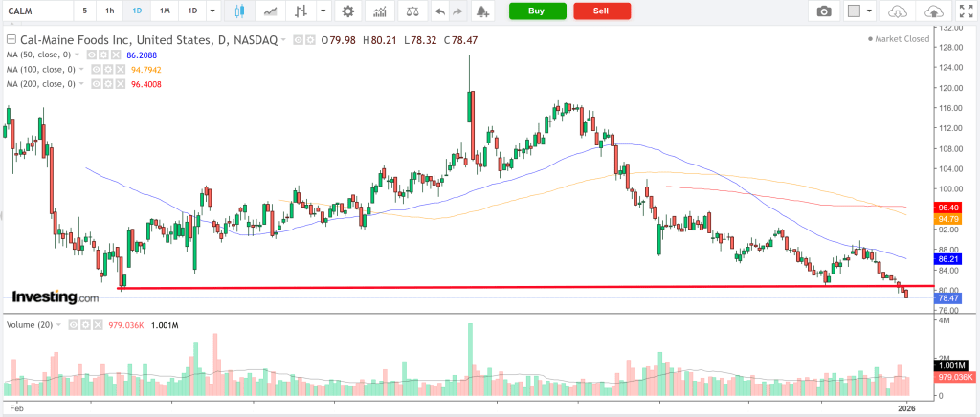Toggle fullscreen mode for the chart
The height and width of the screenshot is (417, 980).
click(x=964, y=11)
